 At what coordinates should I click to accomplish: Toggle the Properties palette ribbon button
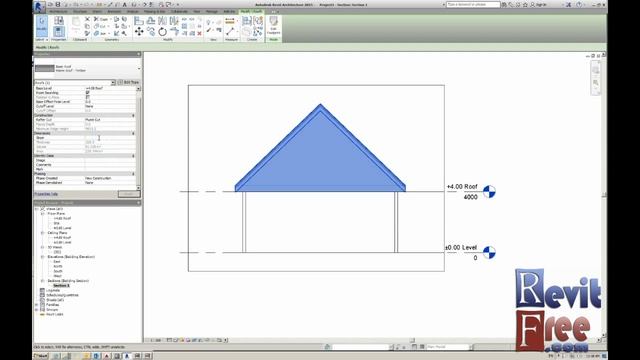59,31
